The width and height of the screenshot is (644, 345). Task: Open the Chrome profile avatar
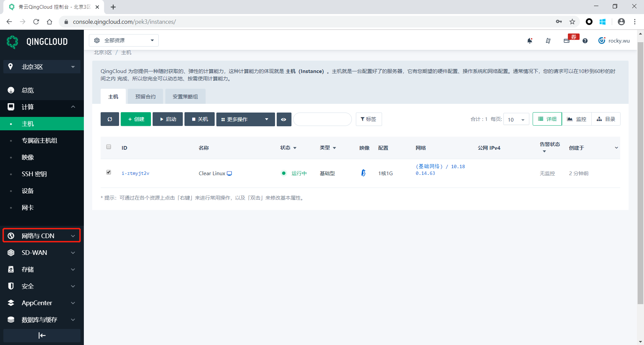(x=621, y=22)
